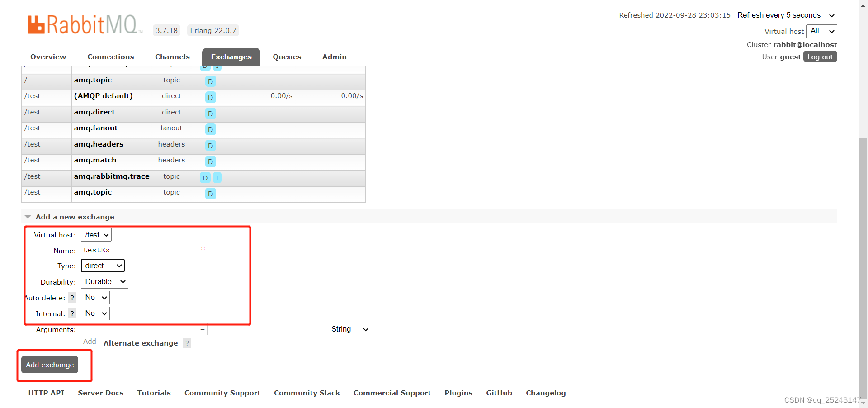Click the RabbitMQ logo
The height and width of the screenshot is (408, 868).
point(84,24)
